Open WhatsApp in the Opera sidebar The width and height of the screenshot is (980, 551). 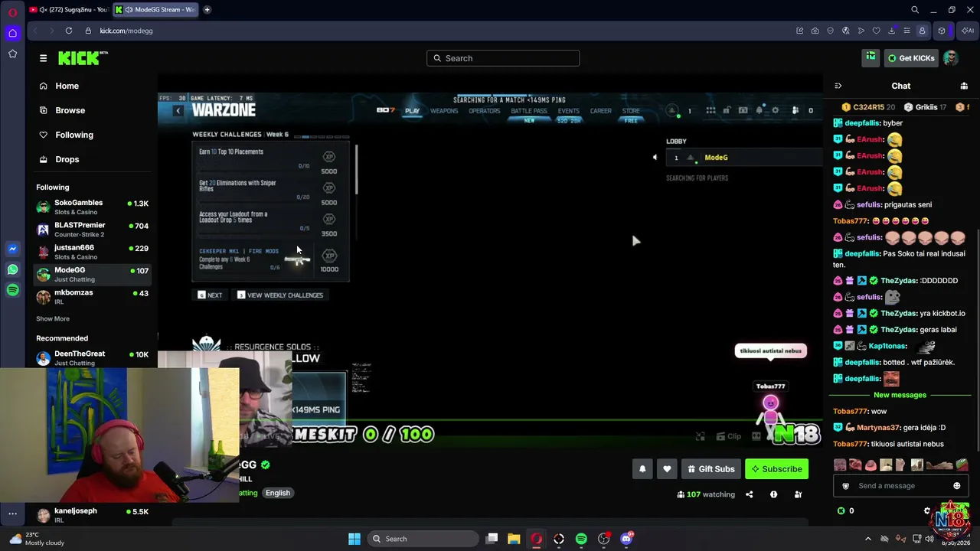[x=12, y=269]
